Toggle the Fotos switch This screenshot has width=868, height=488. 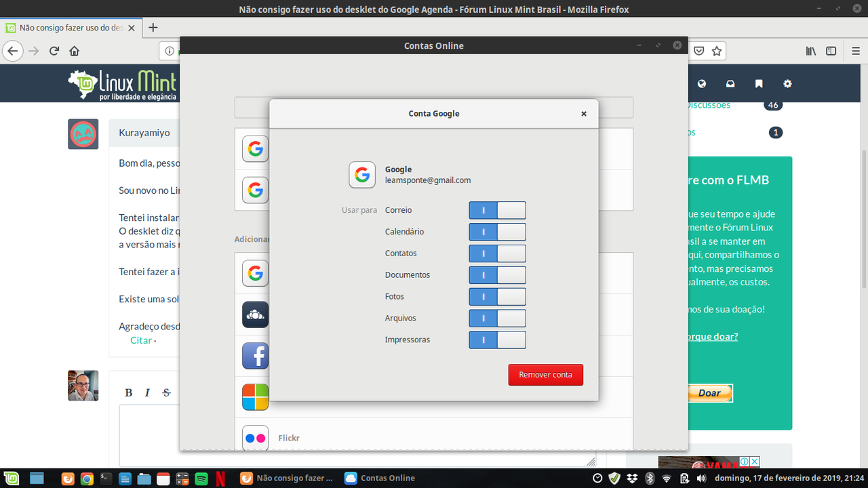point(497,297)
